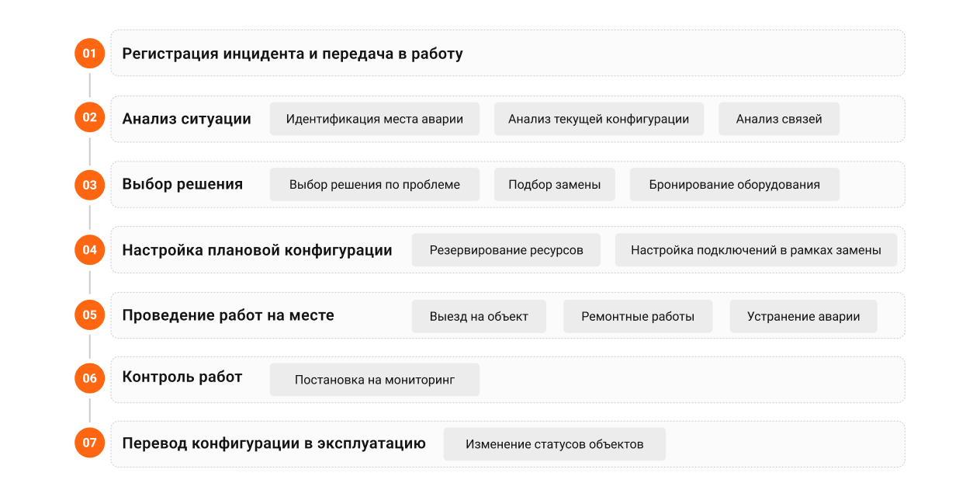This screenshot has width=980, height=497.
Task: Click the "Идентификация места аварии" chip
Action: (374, 119)
